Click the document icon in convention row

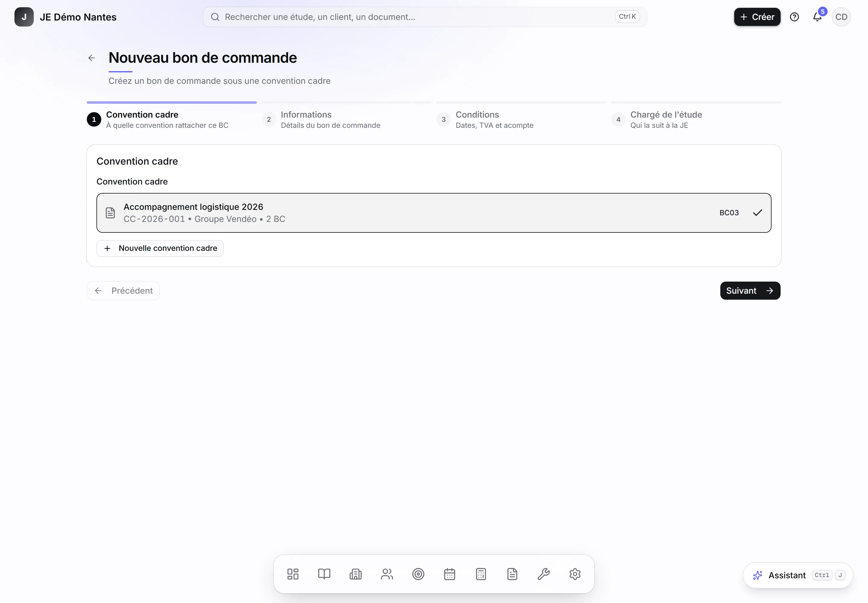110,213
